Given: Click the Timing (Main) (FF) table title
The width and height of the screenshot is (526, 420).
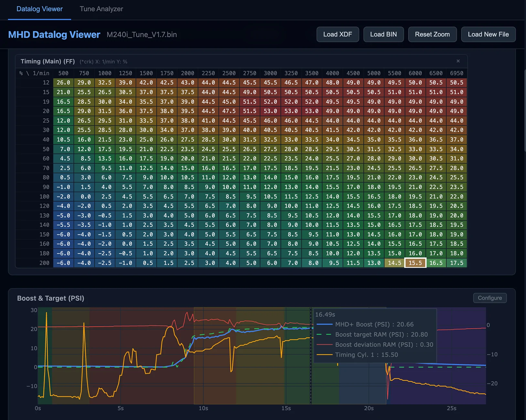Looking at the screenshot, I should 48,61.
